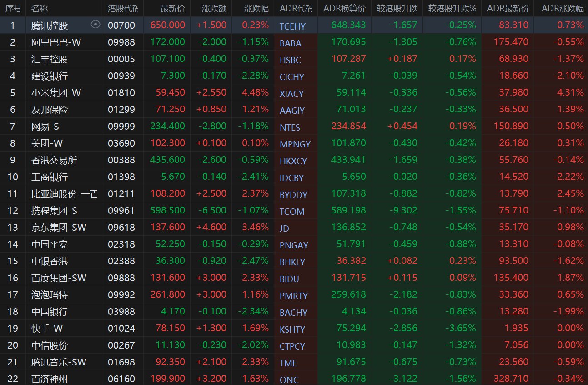The image size is (588, 385).
Task: Sort by the 较港股升跌% header
Action: [452, 9]
